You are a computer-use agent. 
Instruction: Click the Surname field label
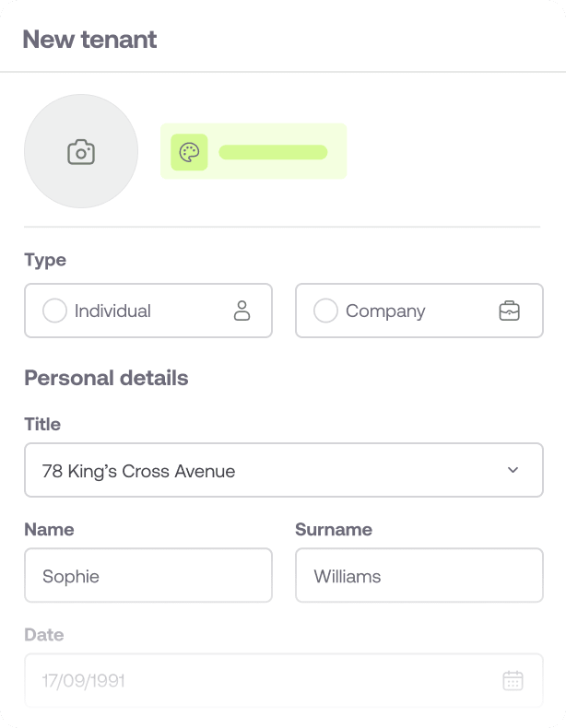[x=334, y=529]
